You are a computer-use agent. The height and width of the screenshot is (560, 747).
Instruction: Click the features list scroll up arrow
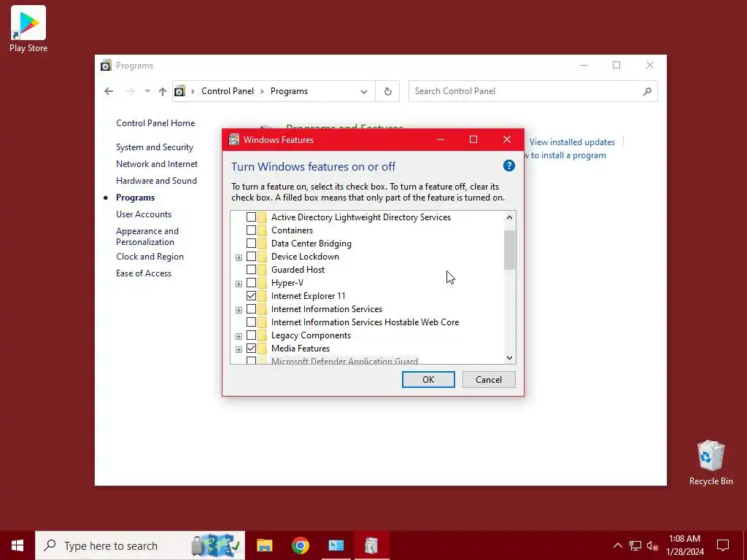tap(509, 217)
